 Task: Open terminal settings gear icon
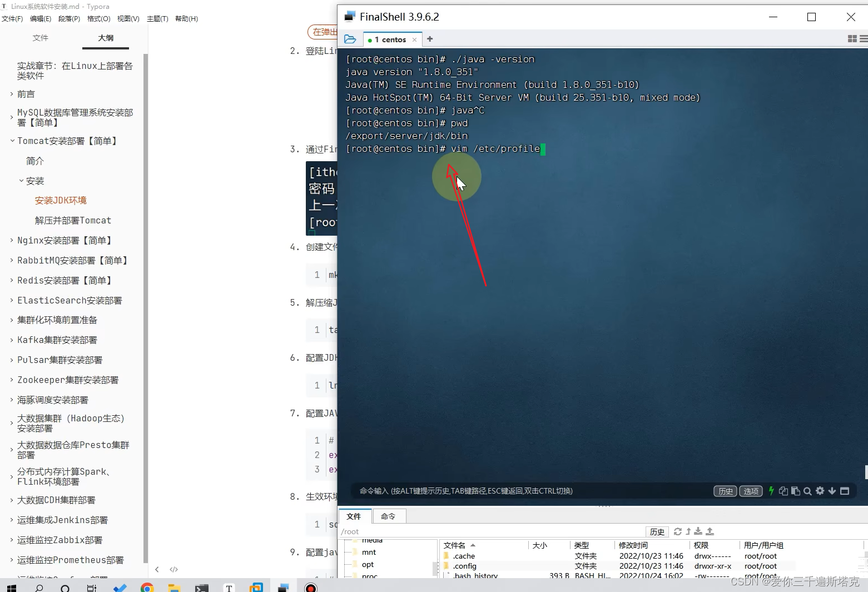point(820,491)
